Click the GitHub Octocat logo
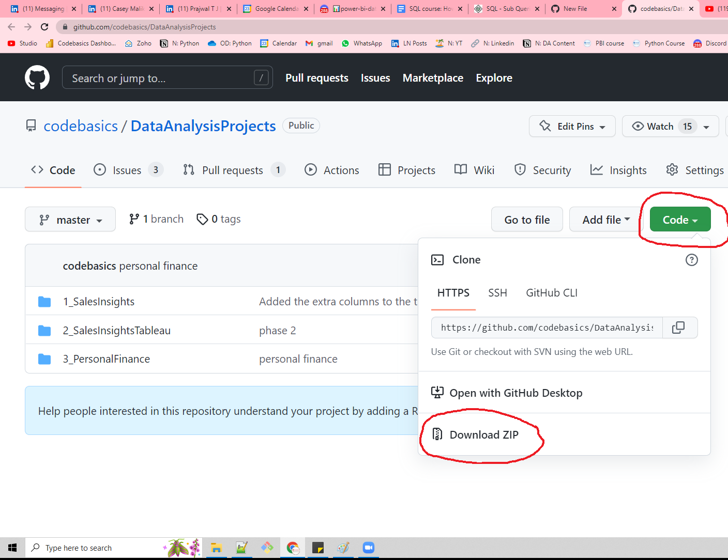The height and width of the screenshot is (560, 728). [x=37, y=77]
